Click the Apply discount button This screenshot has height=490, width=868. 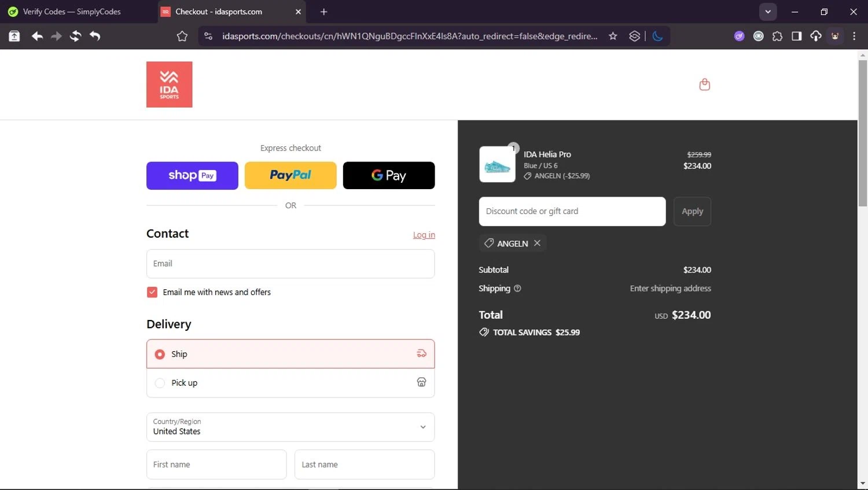coord(692,211)
